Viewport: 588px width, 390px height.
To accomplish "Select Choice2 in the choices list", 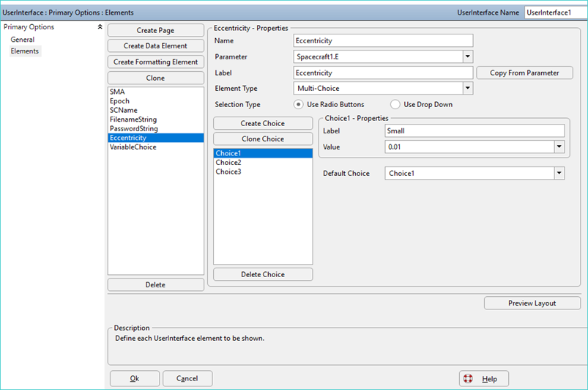I will click(263, 163).
